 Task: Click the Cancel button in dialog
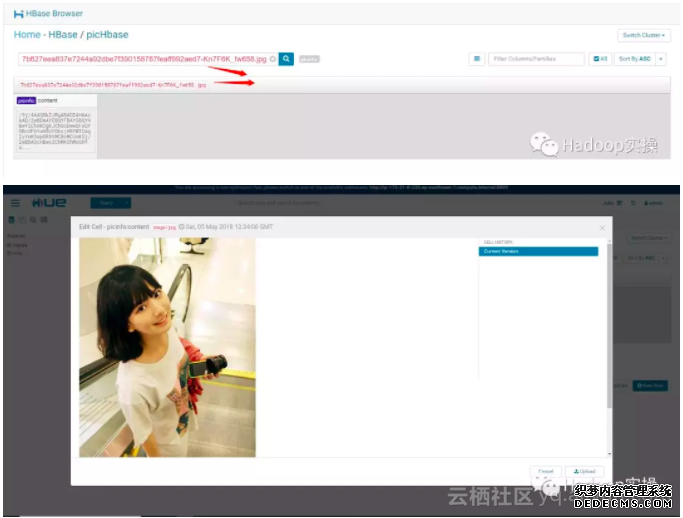click(545, 471)
